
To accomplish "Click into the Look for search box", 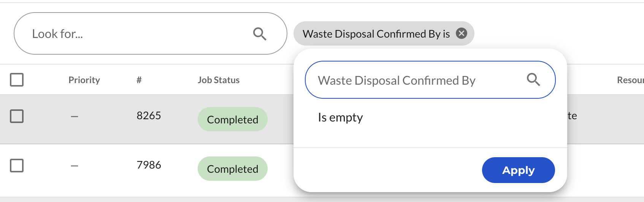I will point(150,33).
